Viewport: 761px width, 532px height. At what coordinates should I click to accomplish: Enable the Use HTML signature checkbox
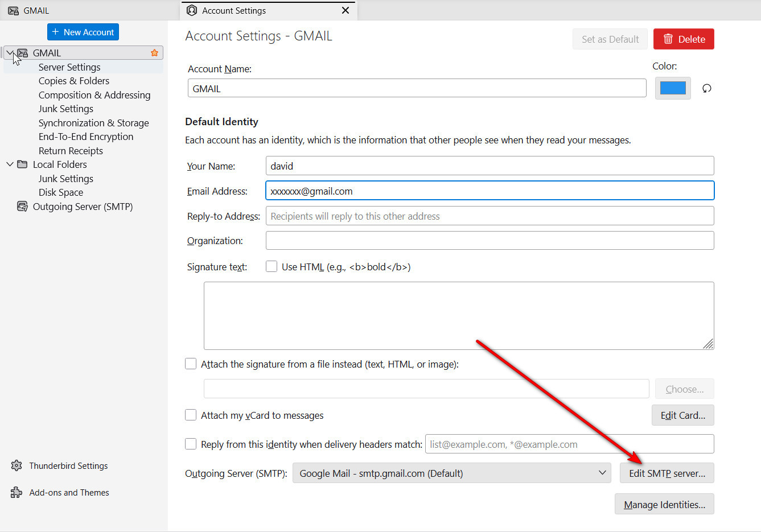coord(272,266)
